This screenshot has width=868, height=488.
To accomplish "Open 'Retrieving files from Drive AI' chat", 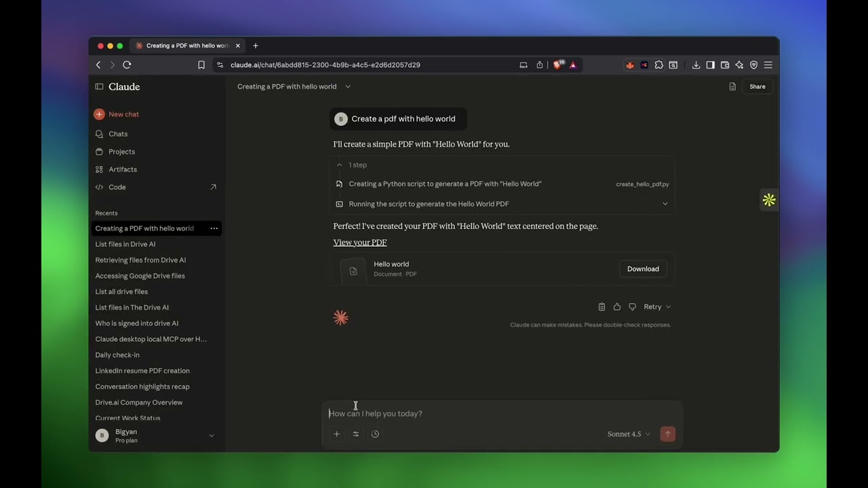I will tap(140, 260).
